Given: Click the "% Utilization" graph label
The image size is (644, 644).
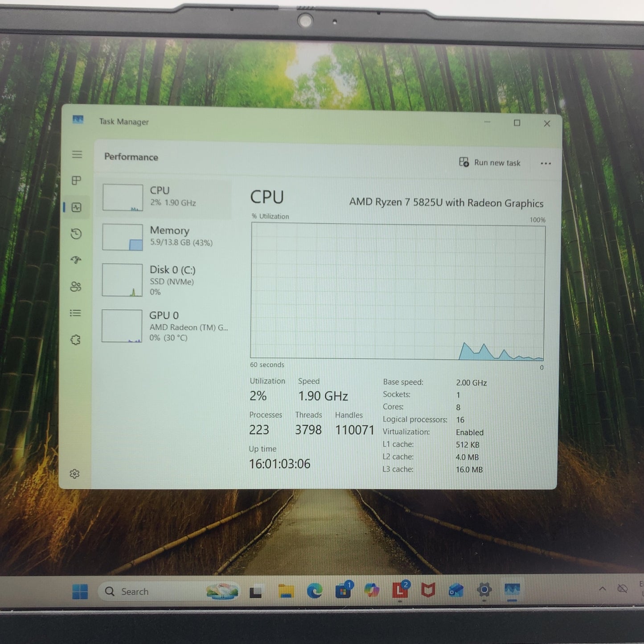Looking at the screenshot, I should [270, 216].
